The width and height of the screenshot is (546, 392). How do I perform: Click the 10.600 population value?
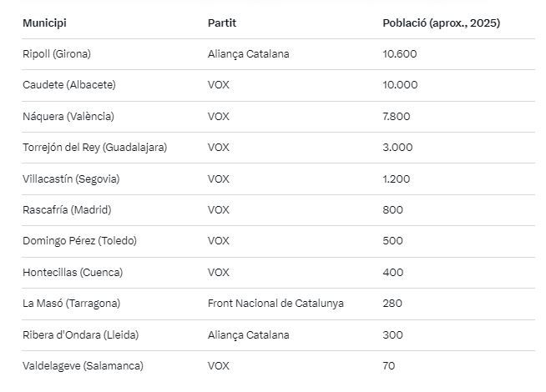click(399, 54)
